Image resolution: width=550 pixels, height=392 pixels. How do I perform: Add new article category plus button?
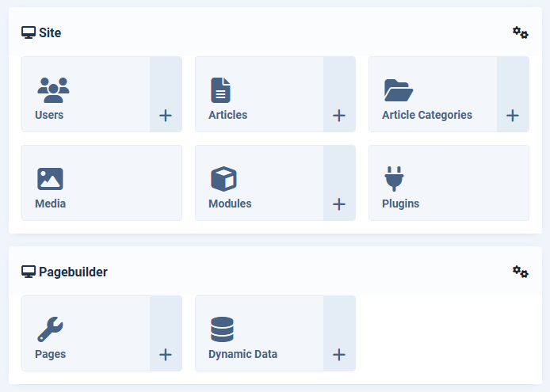coord(513,116)
